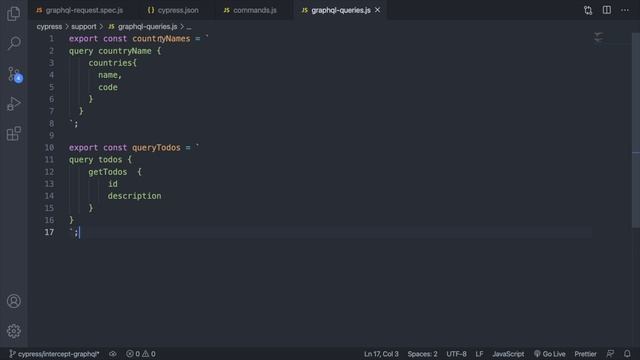Image resolution: width=640 pixels, height=360 pixels.
Task: Click the cypress breadcrumb folder
Action: 49,27
